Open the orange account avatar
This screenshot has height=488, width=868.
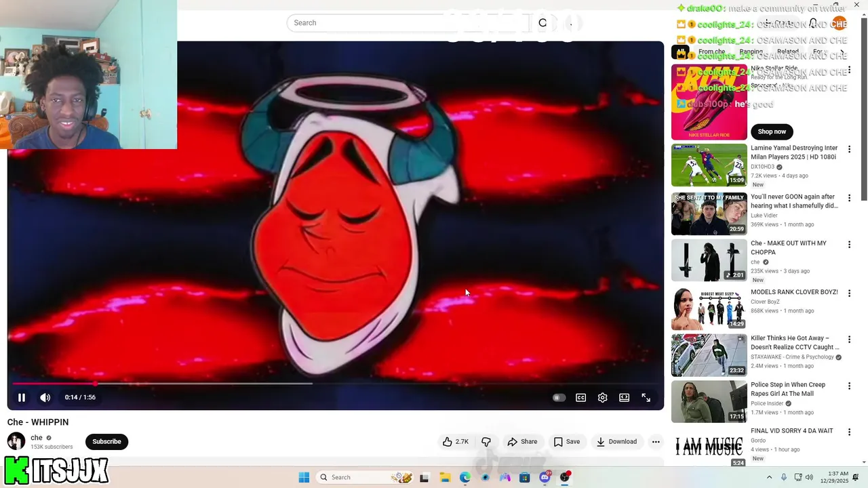839,24
